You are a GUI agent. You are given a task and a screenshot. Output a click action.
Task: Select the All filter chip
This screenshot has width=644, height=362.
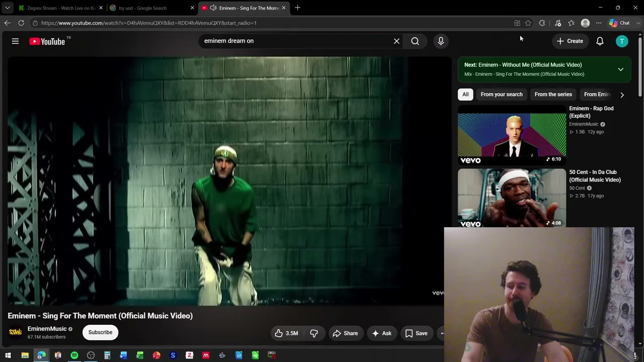click(x=465, y=95)
